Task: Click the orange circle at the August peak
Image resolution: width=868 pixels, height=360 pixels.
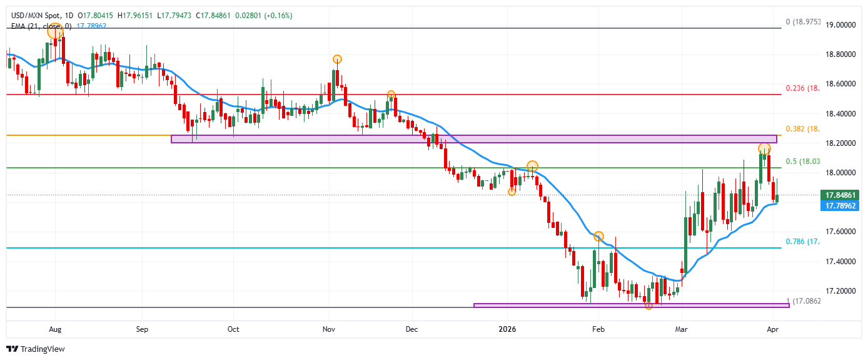Action: [55, 29]
